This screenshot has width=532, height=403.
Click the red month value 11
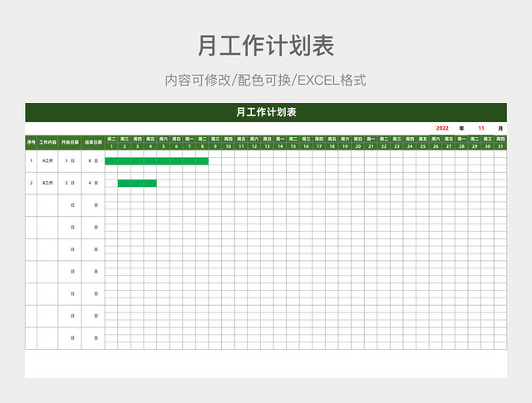point(481,128)
